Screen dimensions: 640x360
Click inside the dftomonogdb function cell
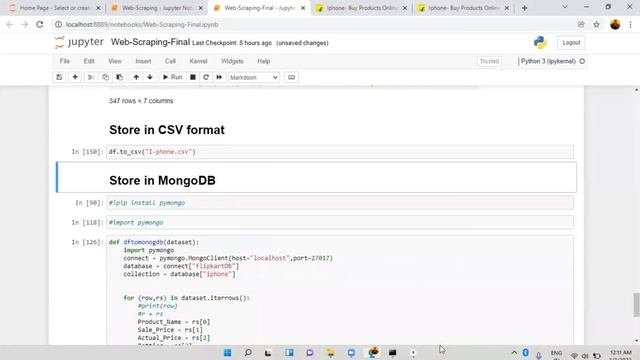[x=340, y=290]
